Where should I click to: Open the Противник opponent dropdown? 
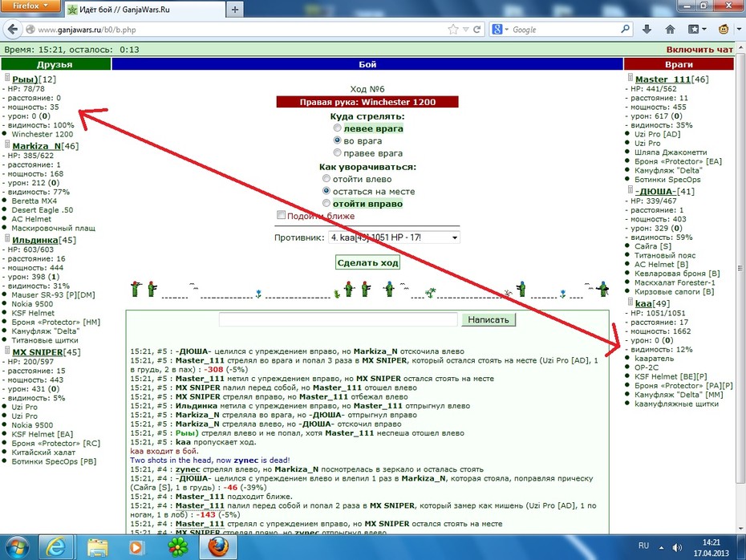394,237
